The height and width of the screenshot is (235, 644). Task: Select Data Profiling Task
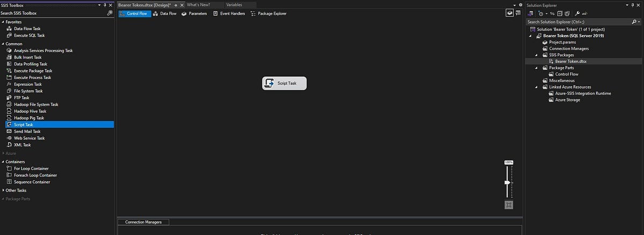pos(31,64)
